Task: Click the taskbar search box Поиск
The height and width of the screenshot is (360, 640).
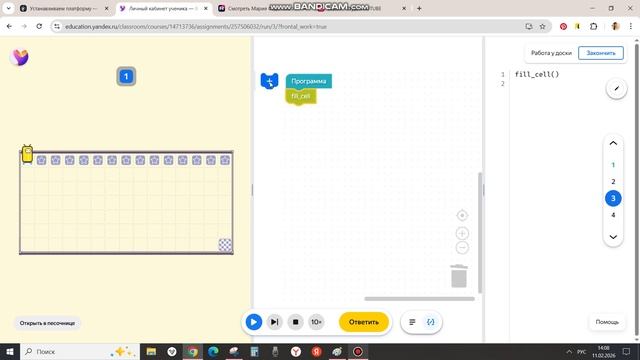Action: pyautogui.click(x=80, y=351)
